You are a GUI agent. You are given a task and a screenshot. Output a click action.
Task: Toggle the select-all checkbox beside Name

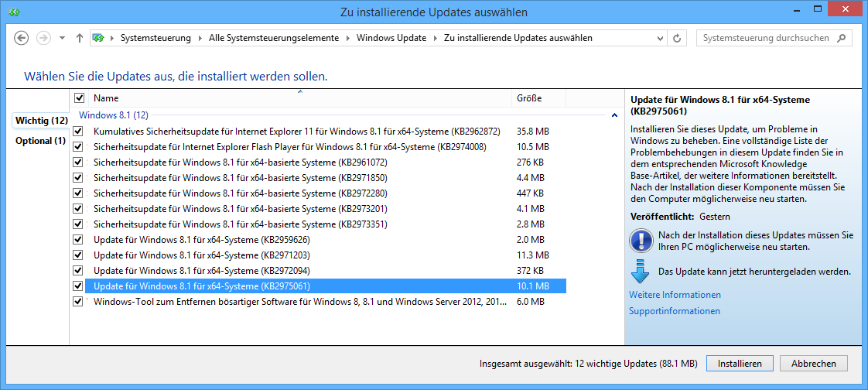click(79, 98)
